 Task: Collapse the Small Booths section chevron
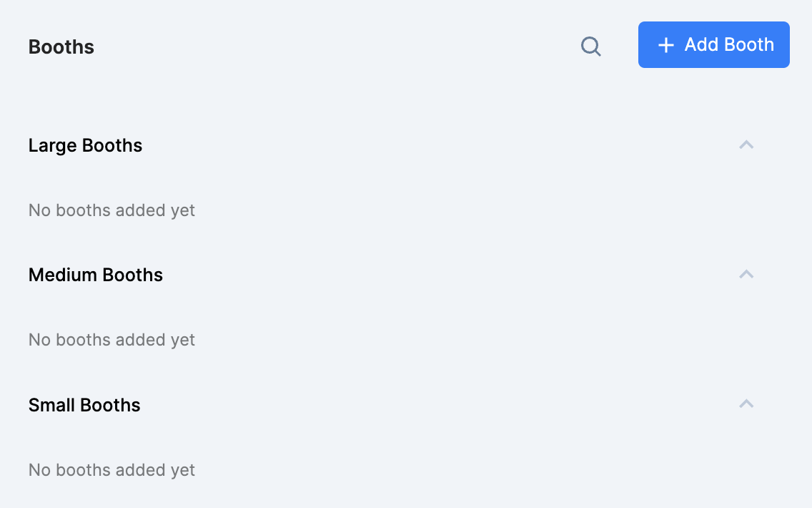tap(746, 404)
